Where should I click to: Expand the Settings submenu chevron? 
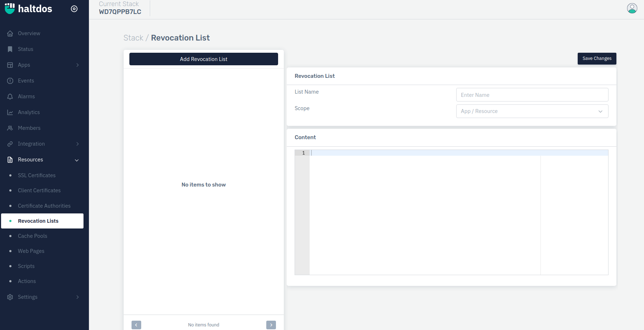click(x=77, y=297)
